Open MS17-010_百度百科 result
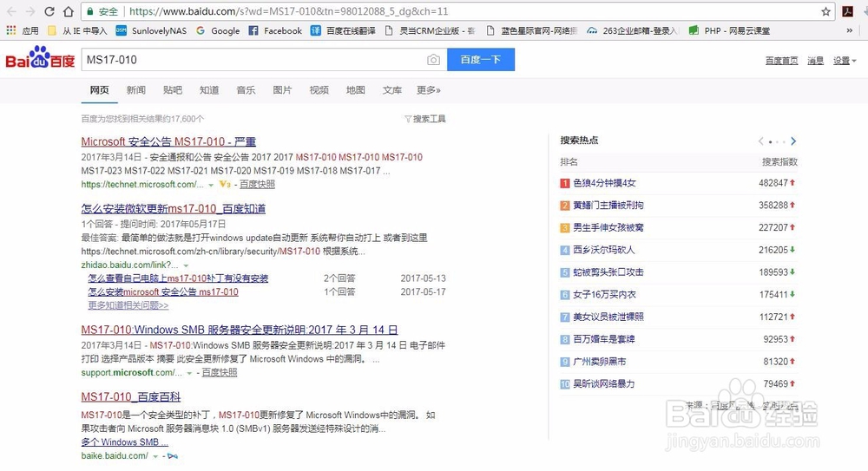 131,396
